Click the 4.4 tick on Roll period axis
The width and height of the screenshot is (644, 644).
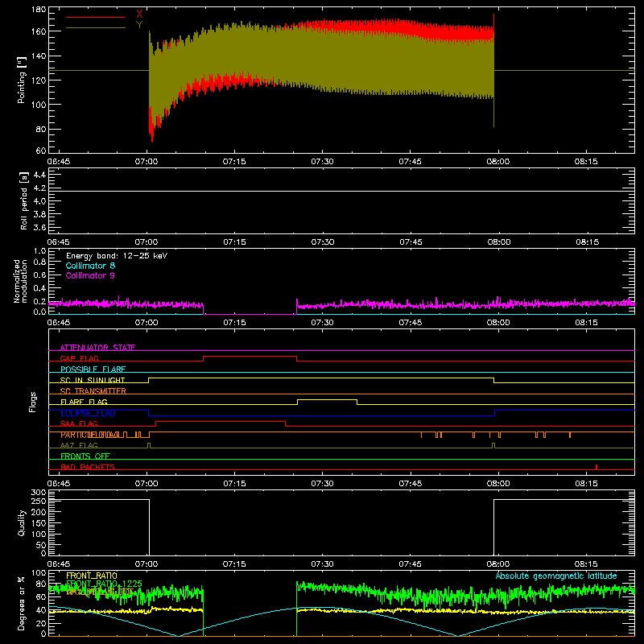point(39,175)
